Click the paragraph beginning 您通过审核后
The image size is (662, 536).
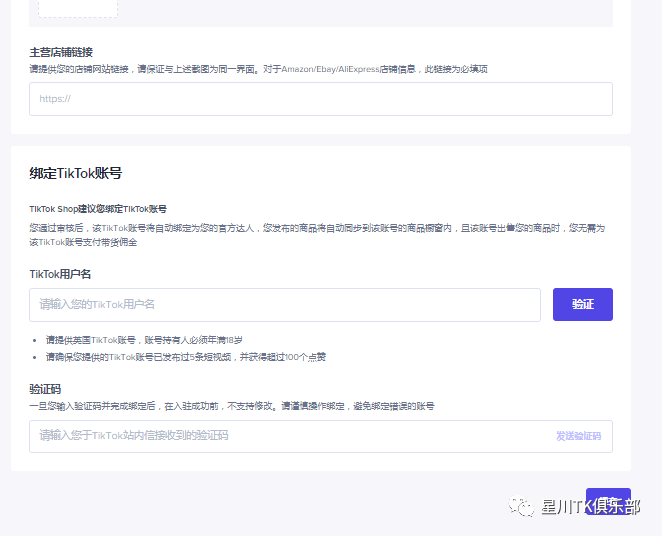[317, 235]
